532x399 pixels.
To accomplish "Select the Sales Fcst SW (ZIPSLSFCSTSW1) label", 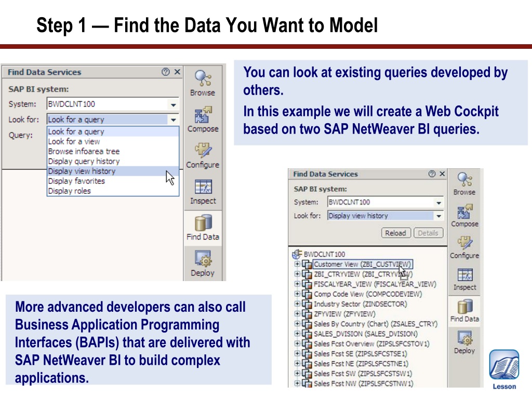I will [363, 374].
